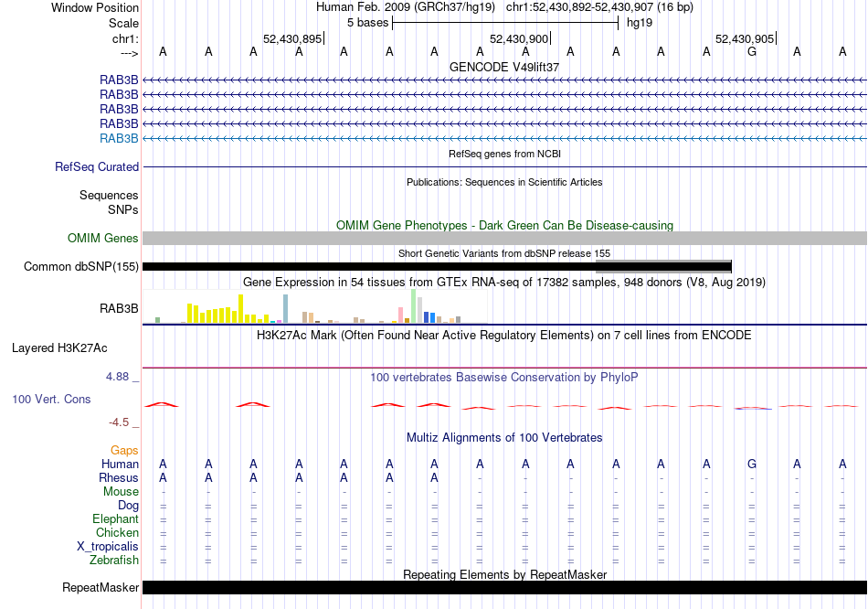
Task: Select the RepeatMasker track label
Action: (101, 587)
